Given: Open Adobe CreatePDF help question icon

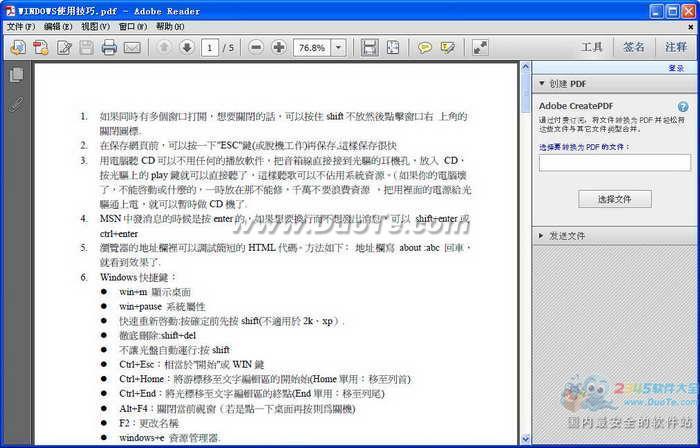Looking at the screenshot, I should (683, 107).
